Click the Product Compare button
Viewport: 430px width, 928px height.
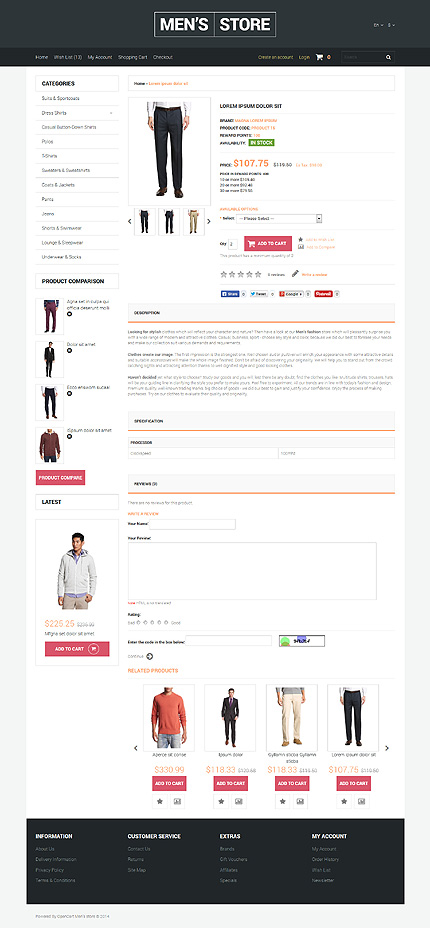[60, 477]
